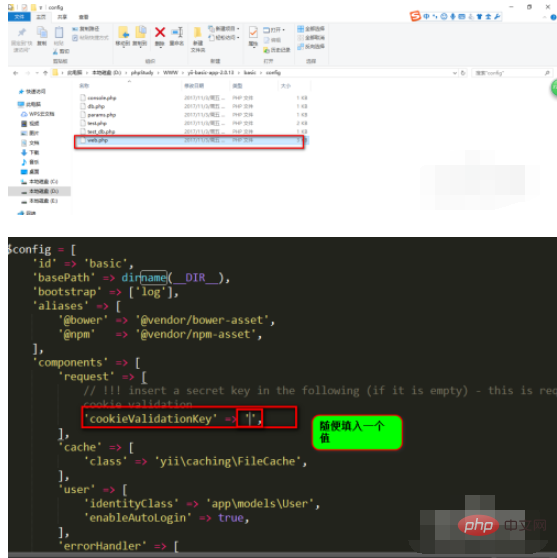This screenshot has height=558, width=557.
Task: Click the red X delete icon
Action: pyautogui.click(x=160, y=33)
